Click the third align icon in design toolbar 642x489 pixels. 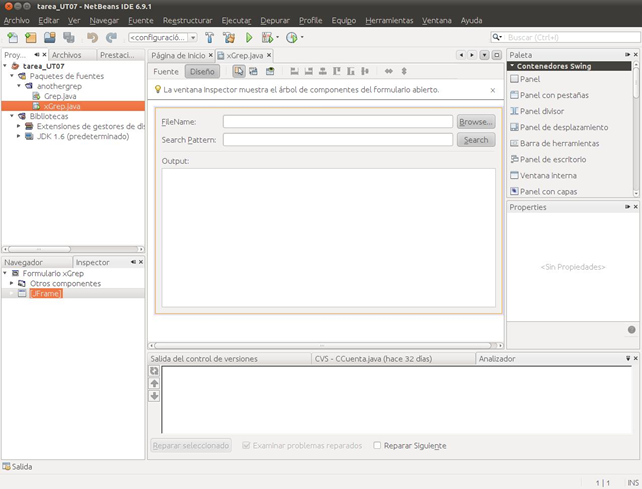[x=323, y=71]
